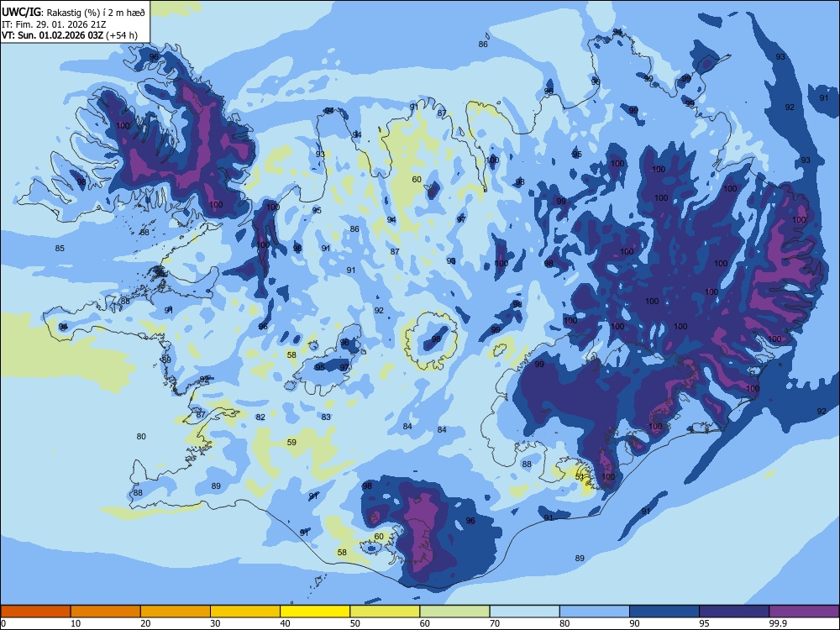Click the dark blue 90–95 legend swatch

[664, 612]
